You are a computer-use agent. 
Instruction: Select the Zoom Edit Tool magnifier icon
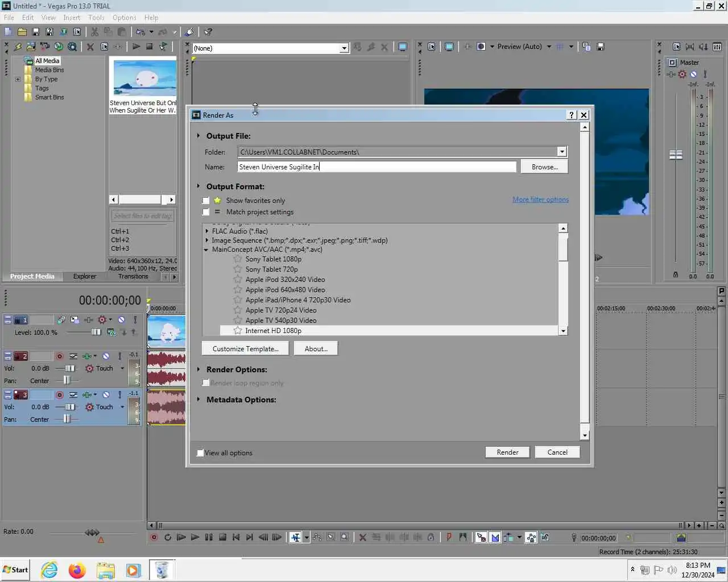coord(345,537)
